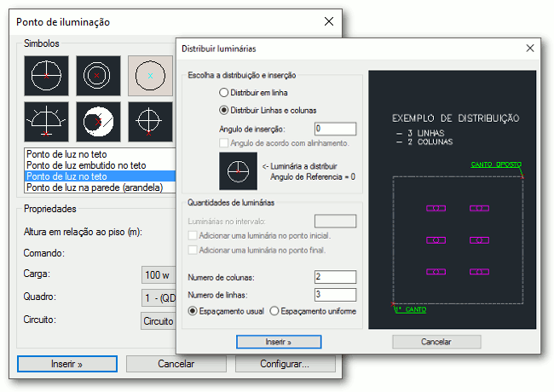554x392 pixels.
Task: Select the recessed ceiling light concentric-circle symbol
Action: pos(98,76)
